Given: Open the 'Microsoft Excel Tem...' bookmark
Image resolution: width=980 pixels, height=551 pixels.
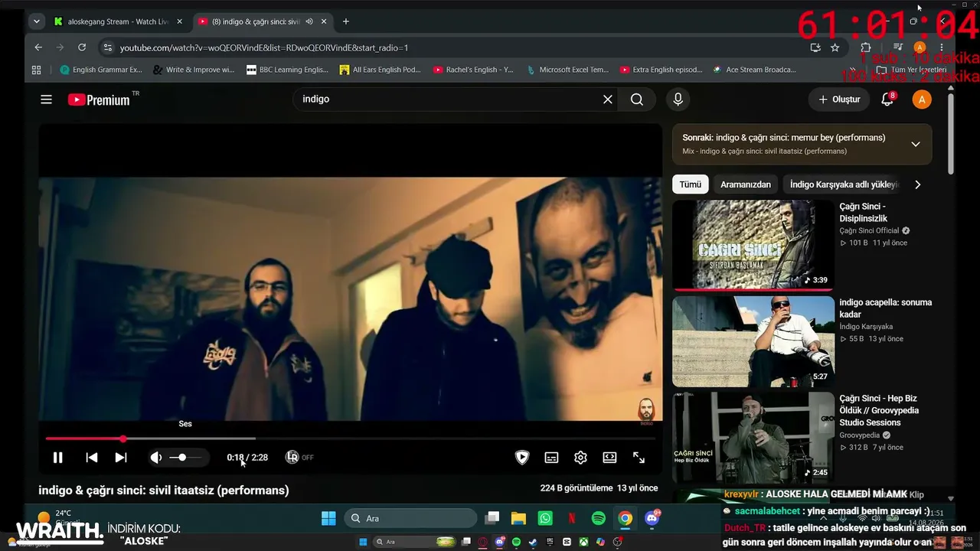Looking at the screenshot, I should (567, 70).
